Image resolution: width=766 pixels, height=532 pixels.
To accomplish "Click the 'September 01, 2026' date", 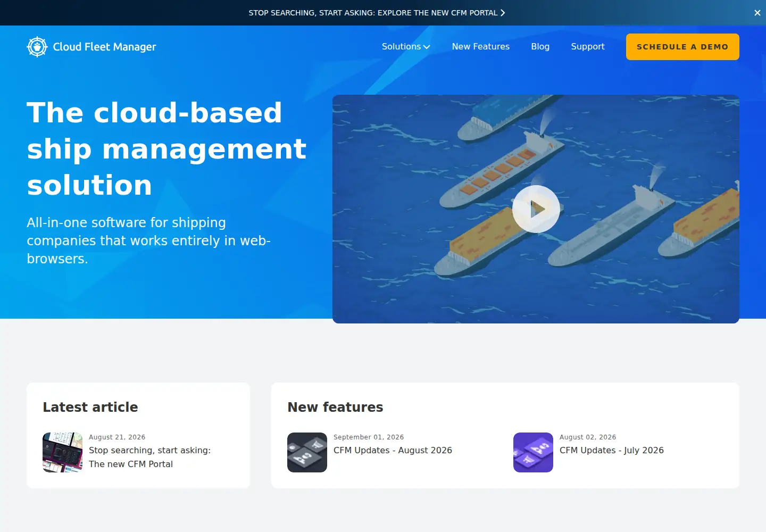I will 369,437.
